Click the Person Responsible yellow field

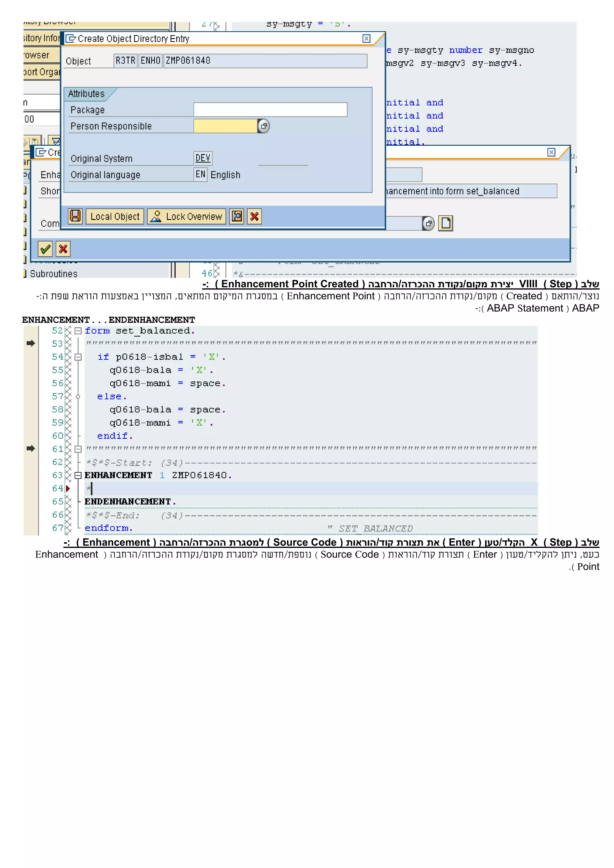point(225,126)
